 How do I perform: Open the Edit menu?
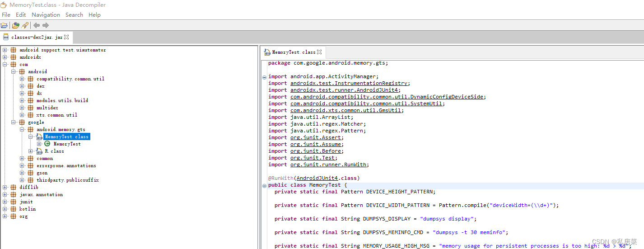(21, 14)
